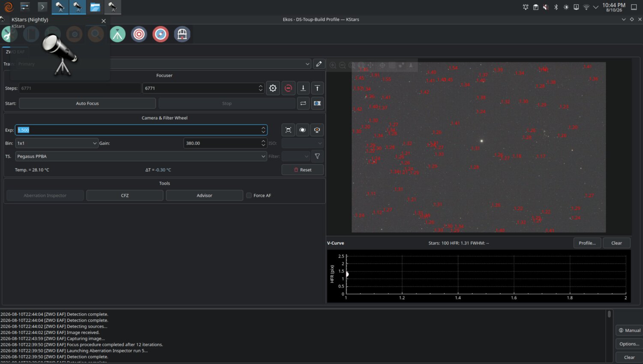Toggle the muted audio volume tray icon
Screen dimensions: 643x364
pyautogui.click(x=546, y=7)
